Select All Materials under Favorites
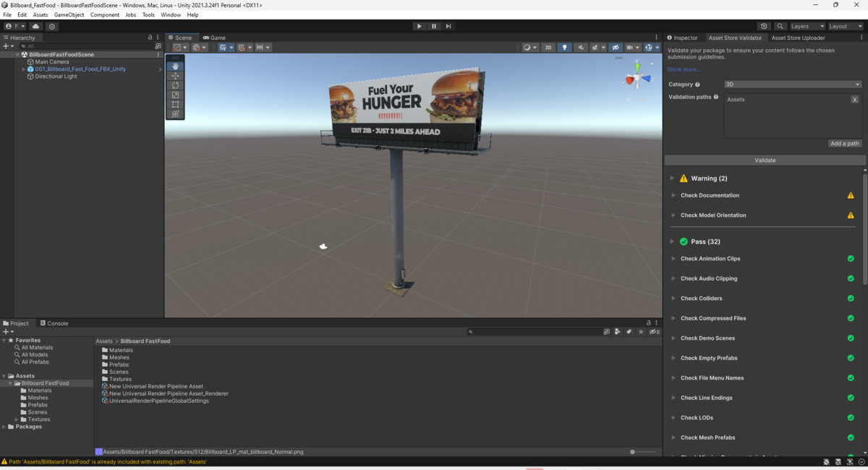 [x=37, y=348]
